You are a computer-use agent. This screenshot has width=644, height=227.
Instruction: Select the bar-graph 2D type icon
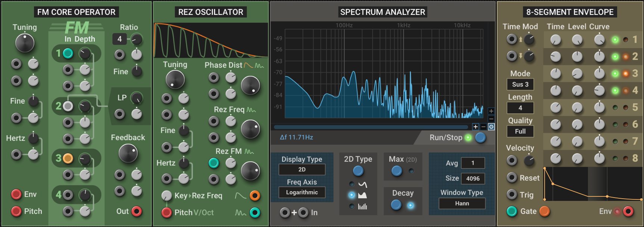(362, 206)
